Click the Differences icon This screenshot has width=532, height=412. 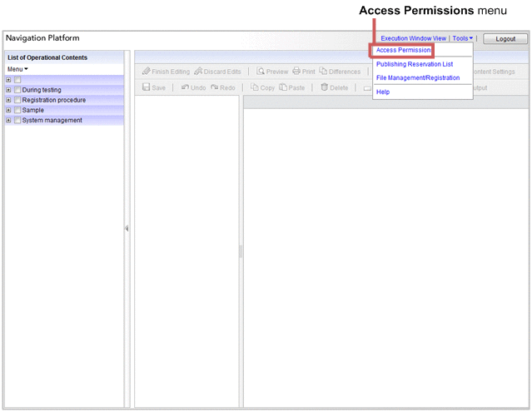click(323, 71)
